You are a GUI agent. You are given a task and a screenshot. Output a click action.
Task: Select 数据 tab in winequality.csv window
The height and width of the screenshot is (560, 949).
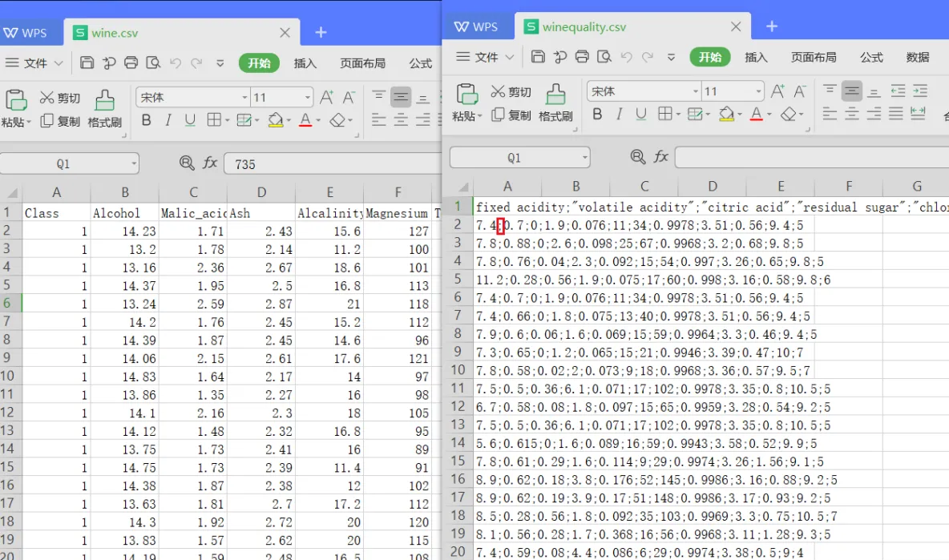click(918, 57)
